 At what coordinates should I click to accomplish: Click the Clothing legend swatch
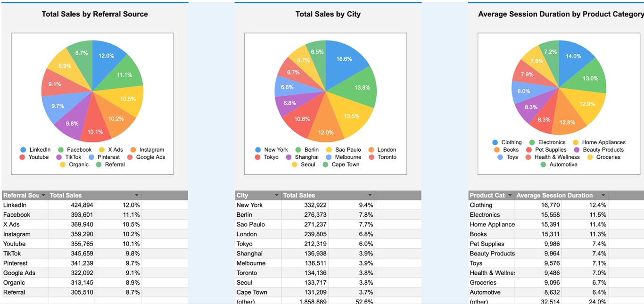(x=495, y=142)
